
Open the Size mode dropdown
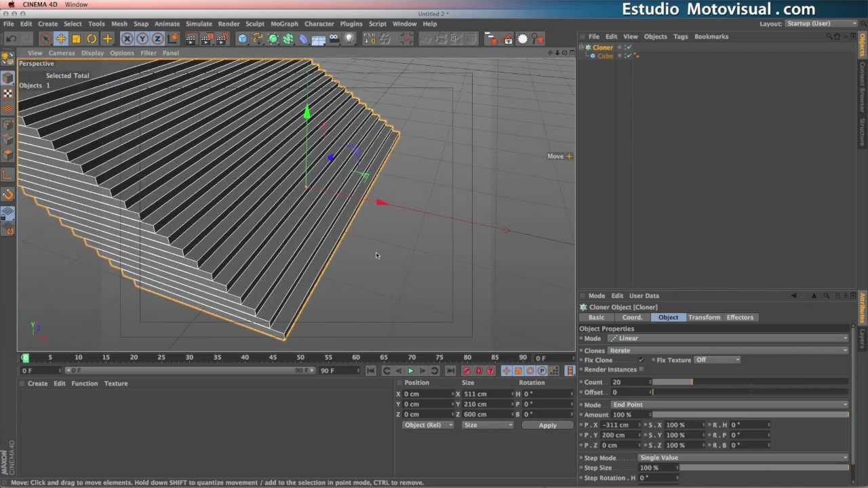[x=488, y=425]
